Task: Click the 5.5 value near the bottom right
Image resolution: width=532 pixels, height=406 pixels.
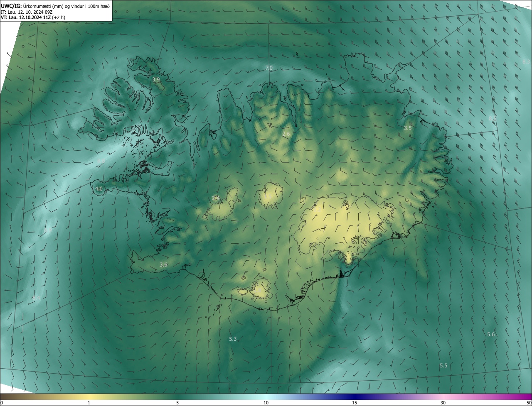Action: point(443,366)
